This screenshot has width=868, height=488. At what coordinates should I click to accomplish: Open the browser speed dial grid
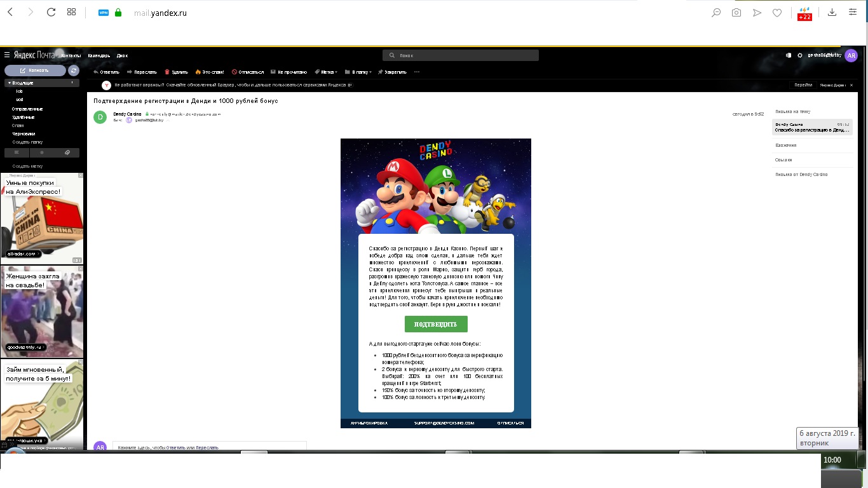click(x=72, y=12)
